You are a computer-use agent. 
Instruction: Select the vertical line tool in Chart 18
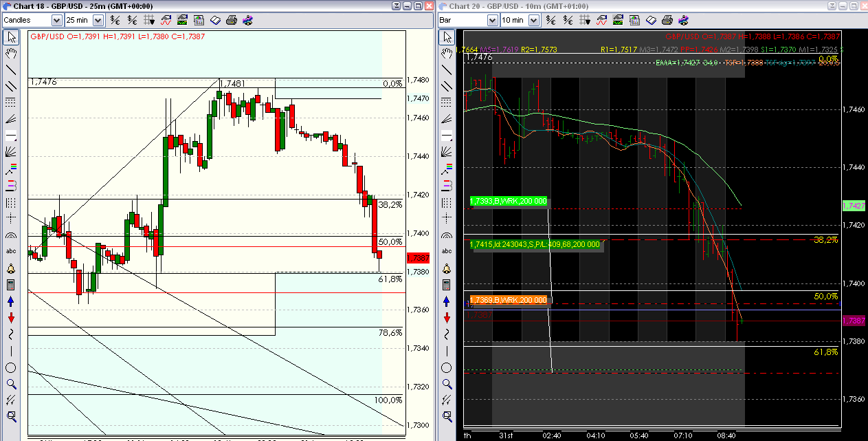[x=11, y=350]
